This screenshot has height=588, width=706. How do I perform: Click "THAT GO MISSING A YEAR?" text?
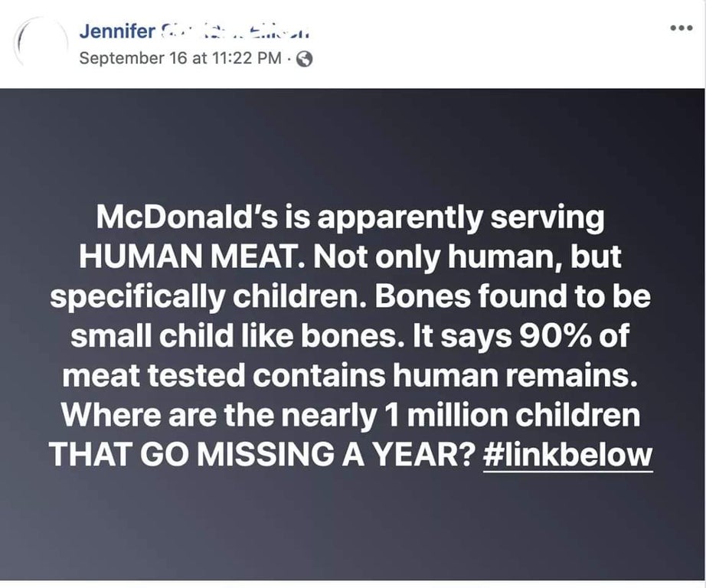(262, 455)
